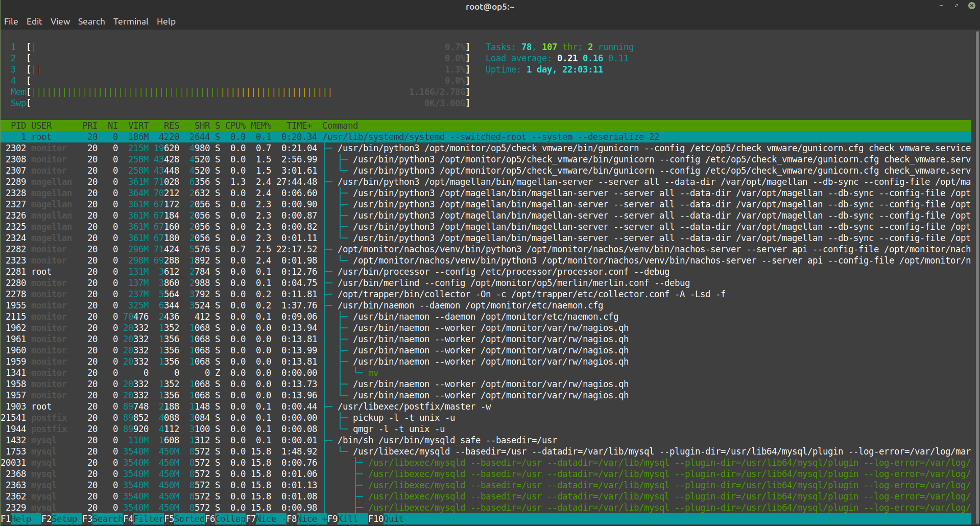Viewport: 980px width, 526px height.
Task: Open the Terminal menu
Action: (131, 21)
